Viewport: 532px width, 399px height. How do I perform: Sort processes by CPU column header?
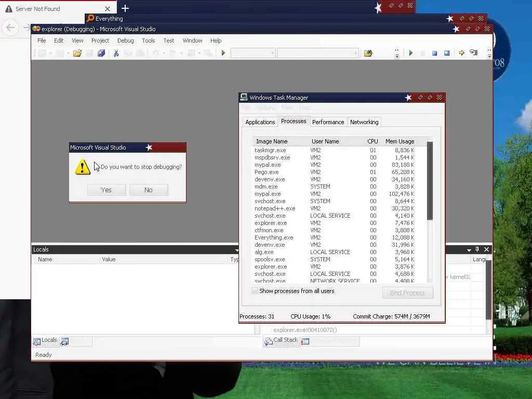[x=373, y=141]
